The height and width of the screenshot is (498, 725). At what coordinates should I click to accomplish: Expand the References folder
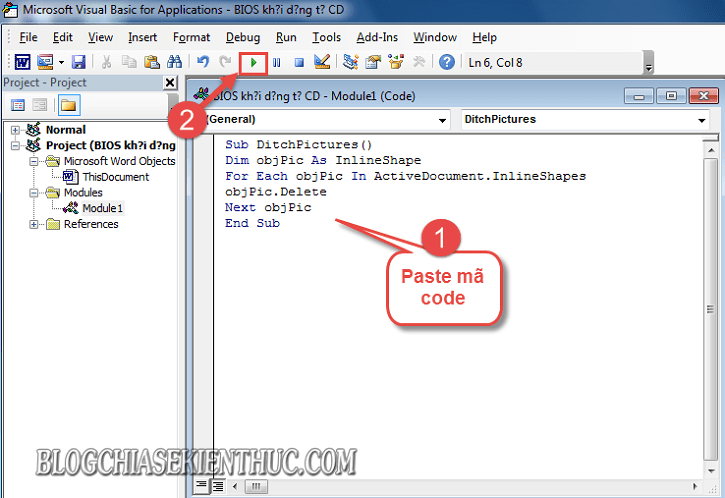coord(34,224)
